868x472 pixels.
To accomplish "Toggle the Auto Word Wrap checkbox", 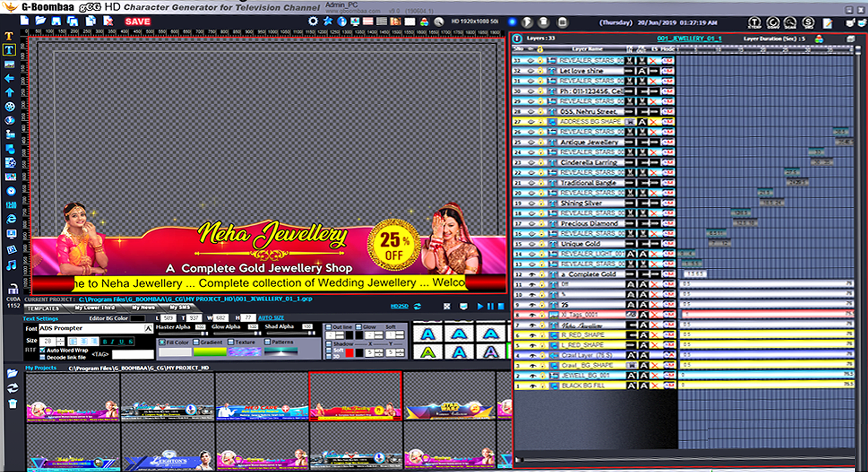I will (x=42, y=350).
